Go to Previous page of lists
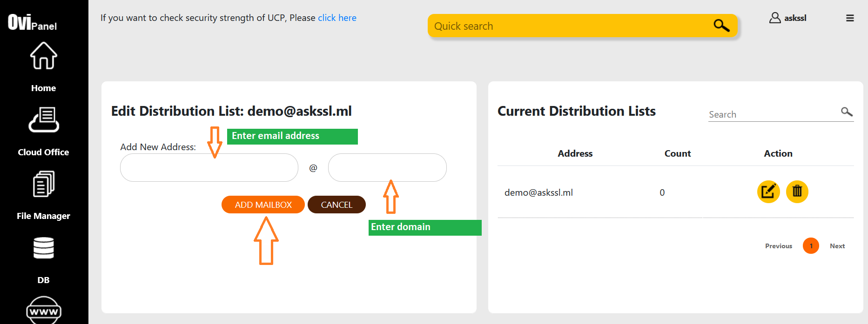Image resolution: width=868 pixels, height=324 pixels. (779, 246)
